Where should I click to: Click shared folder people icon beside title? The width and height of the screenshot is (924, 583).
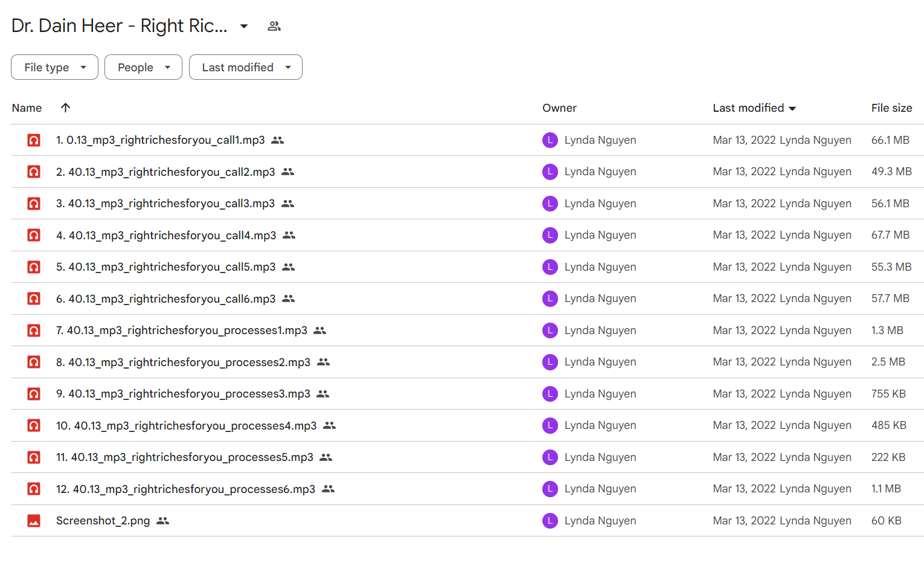(x=274, y=26)
